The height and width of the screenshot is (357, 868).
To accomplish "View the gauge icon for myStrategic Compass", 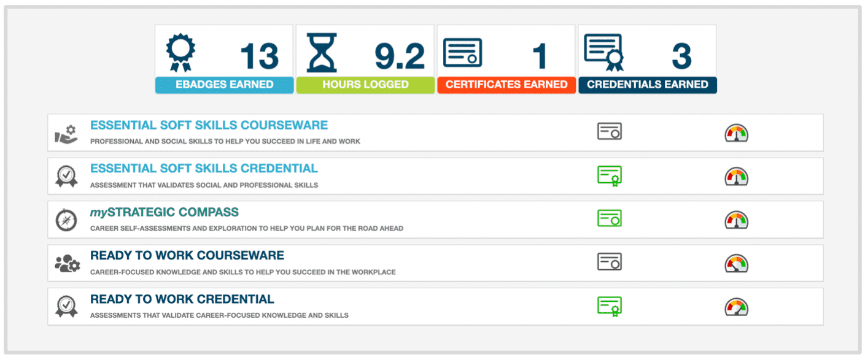I will point(736,220).
